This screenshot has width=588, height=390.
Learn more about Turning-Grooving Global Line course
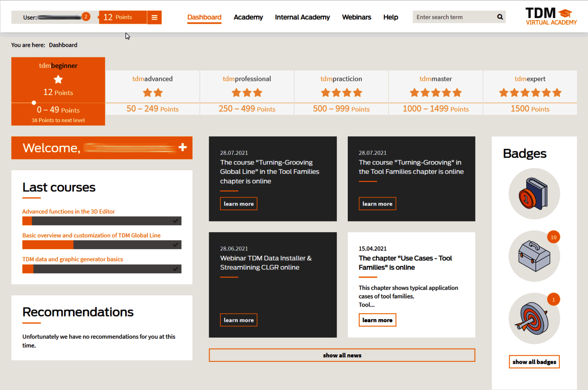[239, 204]
